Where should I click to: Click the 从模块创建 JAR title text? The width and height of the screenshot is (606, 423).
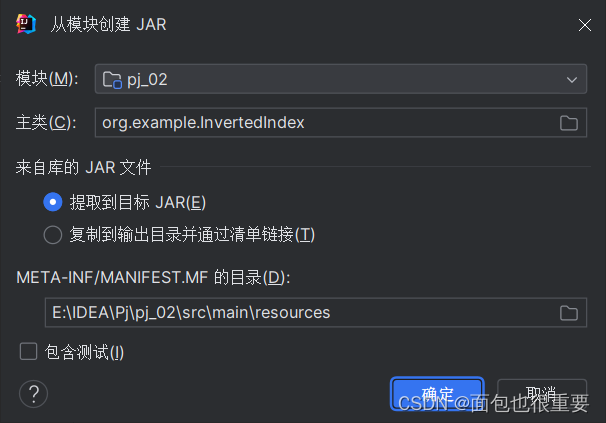click(109, 24)
